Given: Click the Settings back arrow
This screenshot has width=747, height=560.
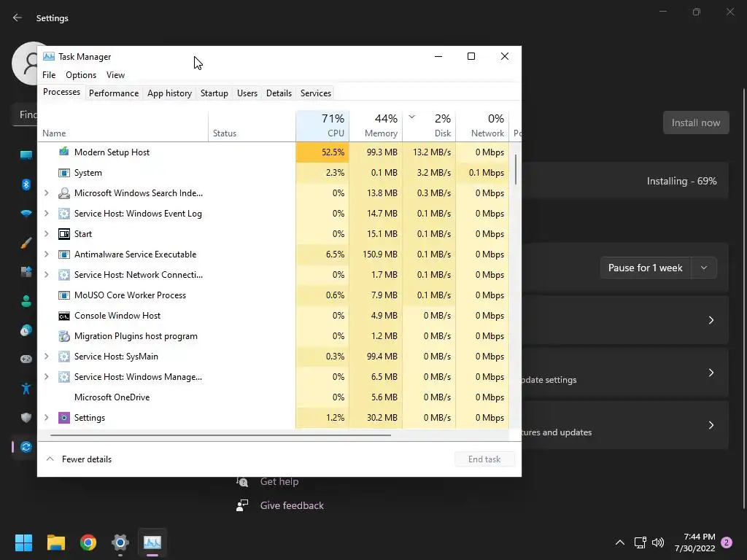Looking at the screenshot, I should [18, 17].
